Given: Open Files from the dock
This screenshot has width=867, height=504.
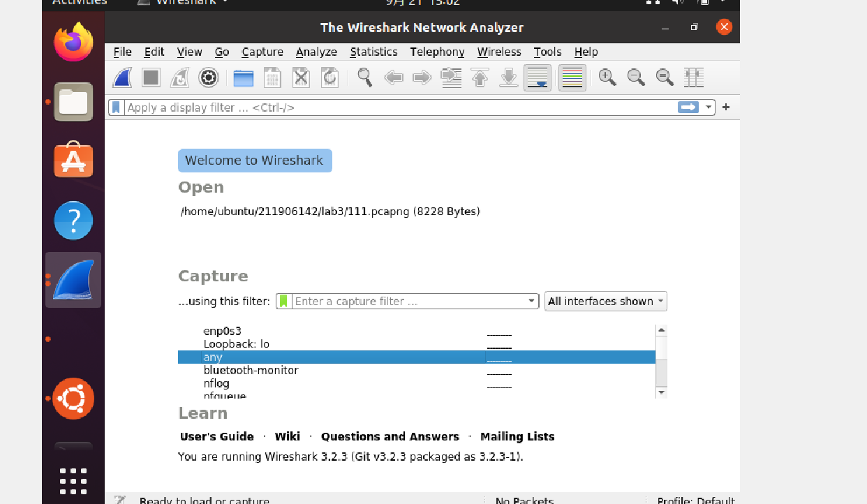Looking at the screenshot, I should point(73,102).
